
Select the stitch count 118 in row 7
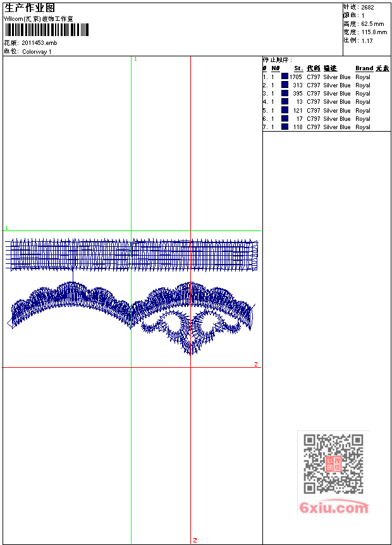(x=298, y=127)
